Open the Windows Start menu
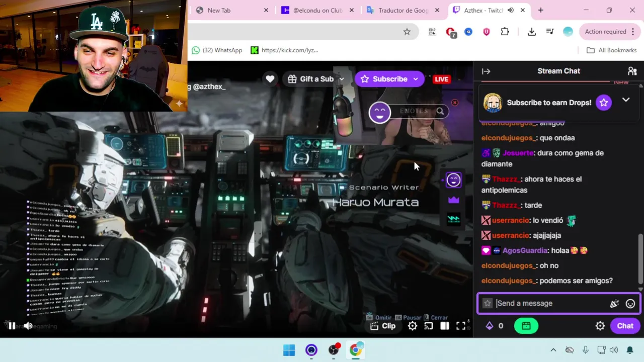 pos(289,350)
